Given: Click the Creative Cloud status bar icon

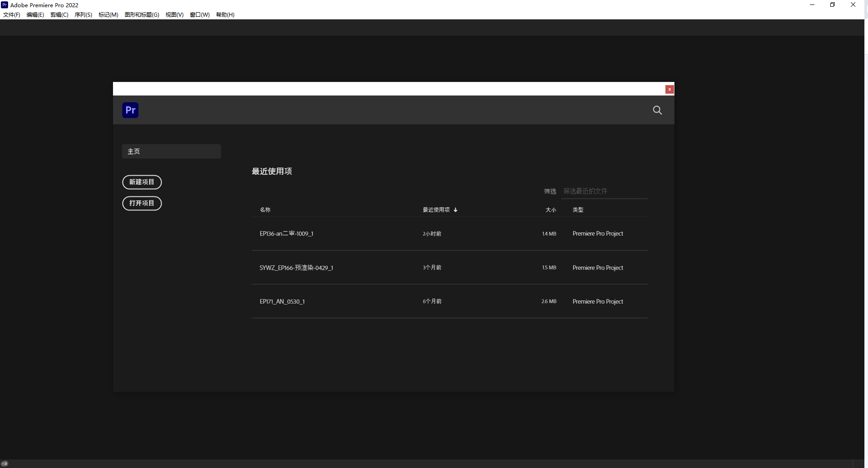Looking at the screenshot, I should click(5, 463).
